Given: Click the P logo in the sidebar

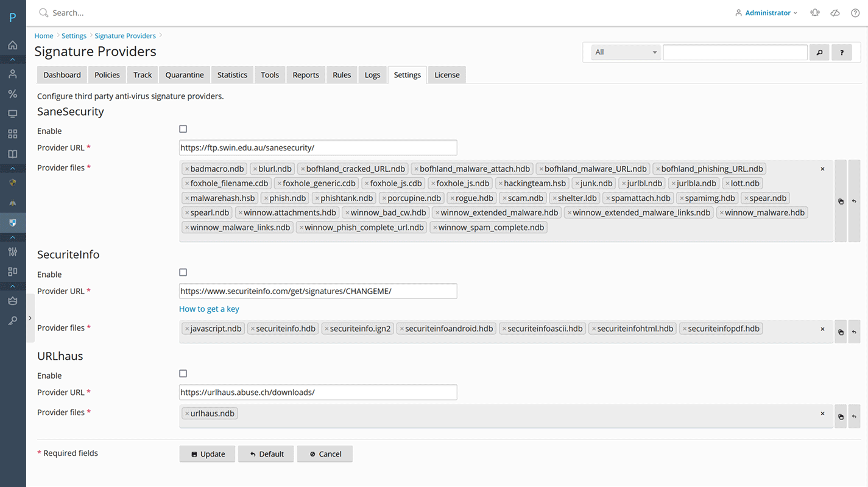Looking at the screenshot, I should (x=12, y=18).
